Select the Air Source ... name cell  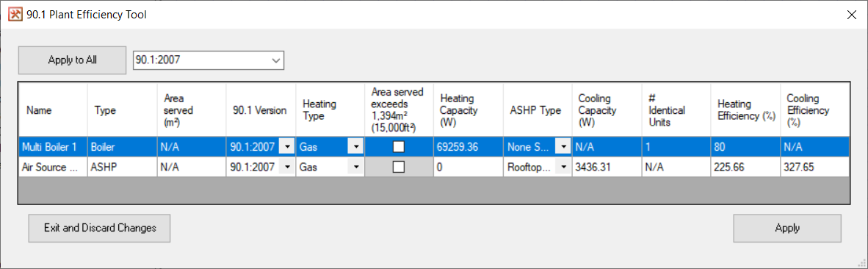pyautogui.click(x=53, y=167)
